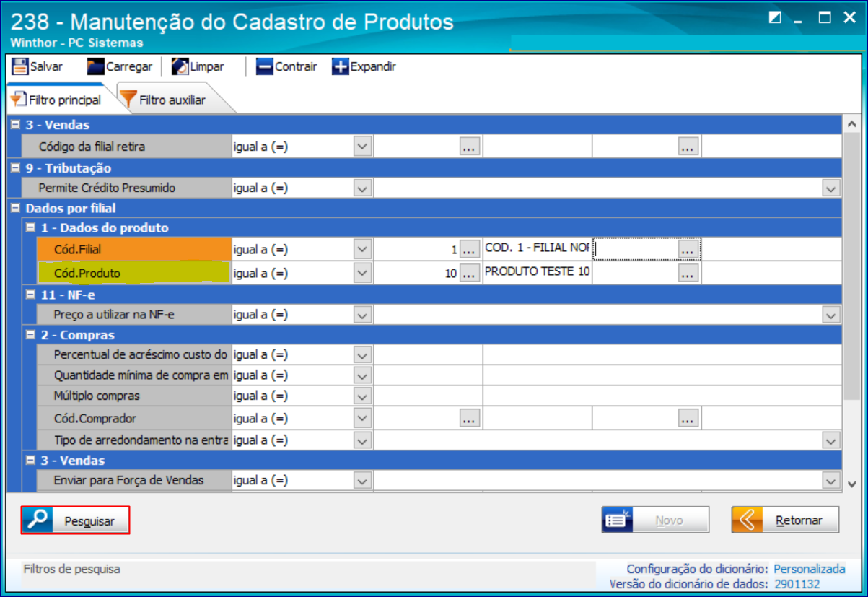
Task: Click Expandir to expand all groups
Action: (364, 66)
